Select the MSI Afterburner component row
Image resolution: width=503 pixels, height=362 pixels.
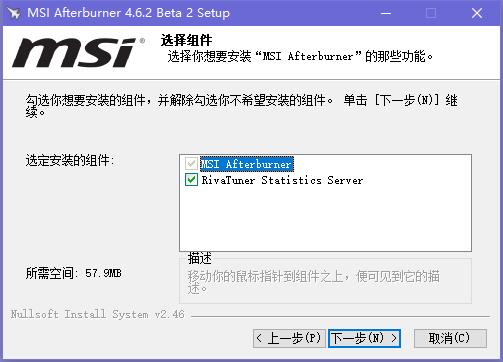click(247, 164)
